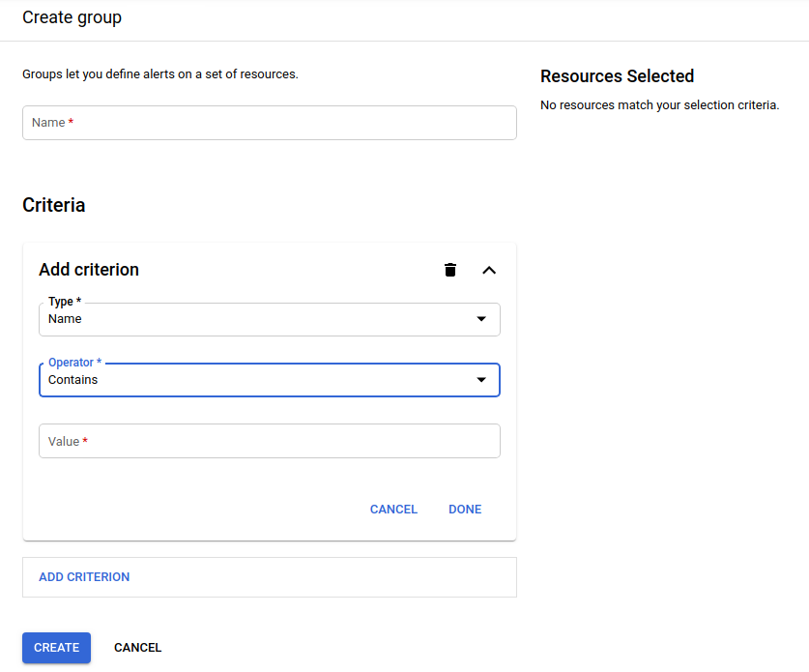809x672 pixels.
Task: Open the Type dropdown showing Name
Action: (x=269, y=319)
